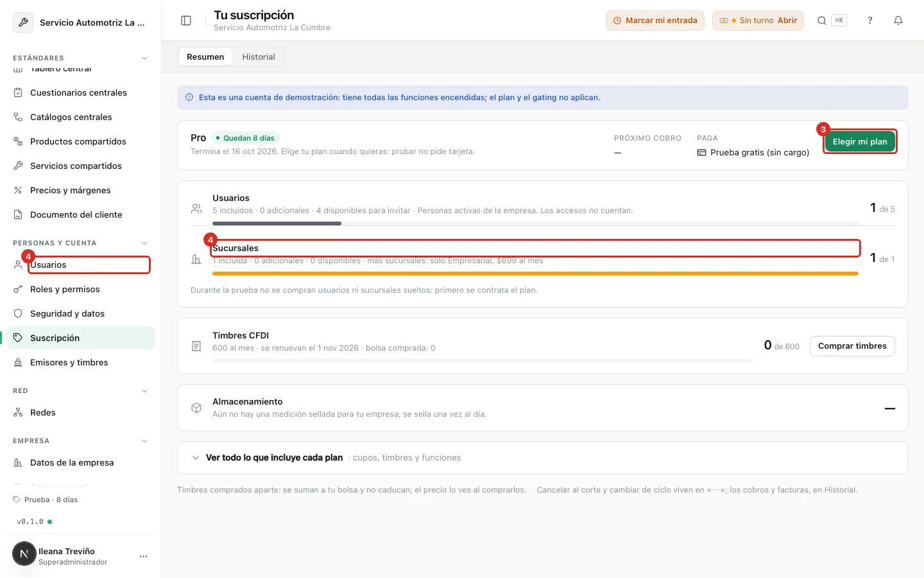Collapse the PERSONAS Y CUENTA section
This screenshot has height=578, width=924.
pos(144,243)
